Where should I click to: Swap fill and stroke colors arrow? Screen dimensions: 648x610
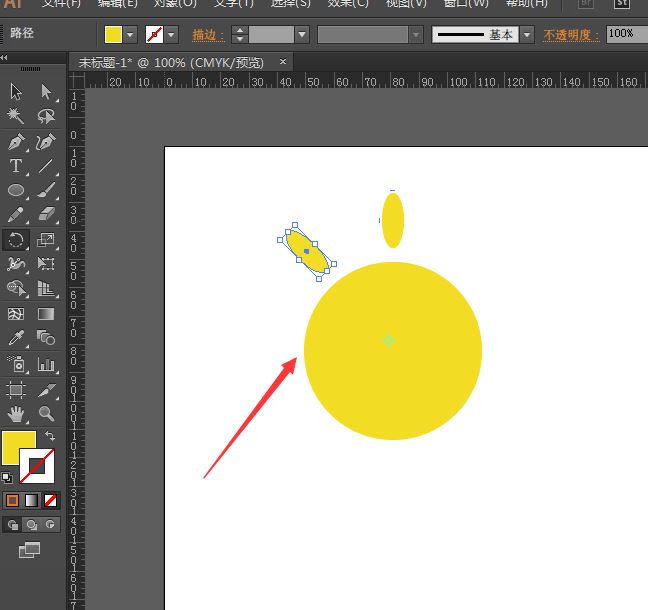[x=50, y=437]
